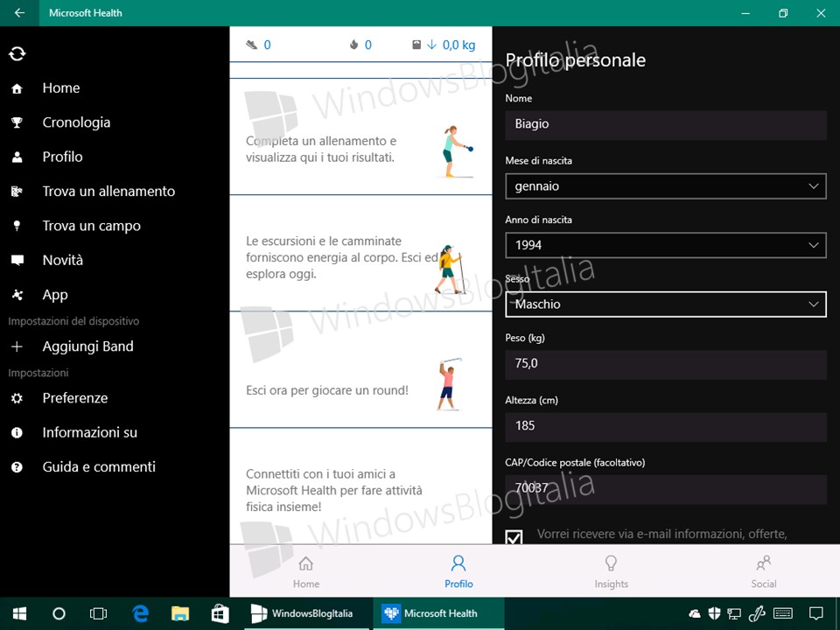Click the Home house icon in sidebar
The width and height of the screenshot is (840, 630).
(x=17, y=88)
